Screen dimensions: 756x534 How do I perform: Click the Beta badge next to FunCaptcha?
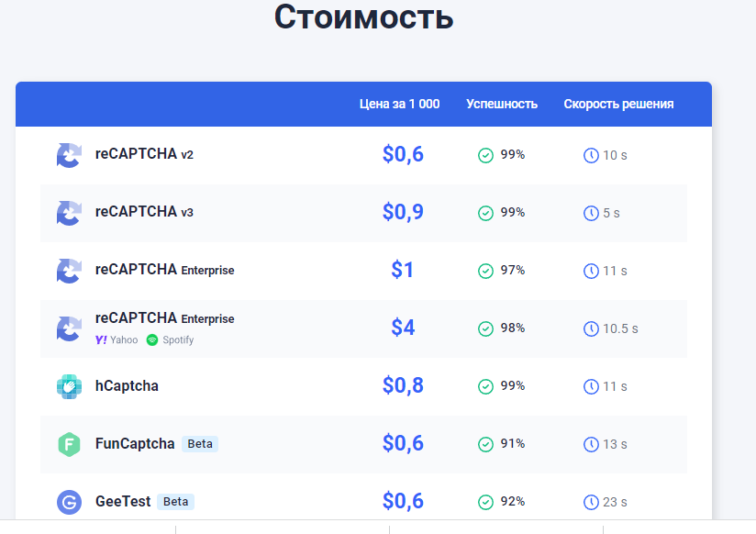(x=200, y=444)
